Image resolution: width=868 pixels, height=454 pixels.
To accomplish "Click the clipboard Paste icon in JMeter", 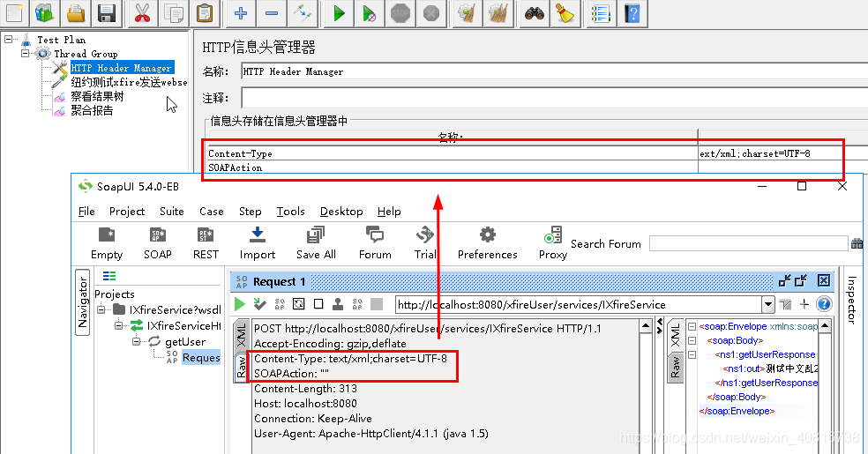I will [205, 12].
